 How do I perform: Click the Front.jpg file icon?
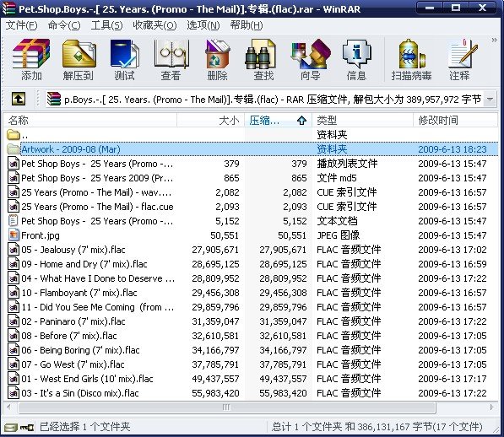pos(14,235)
